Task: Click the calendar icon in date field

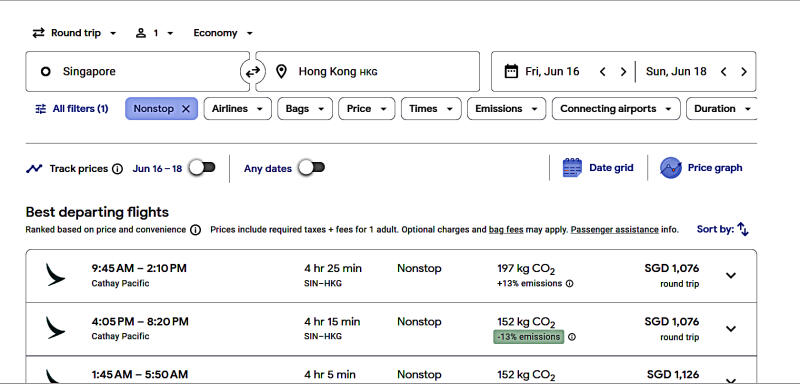Action: point(511,71)
